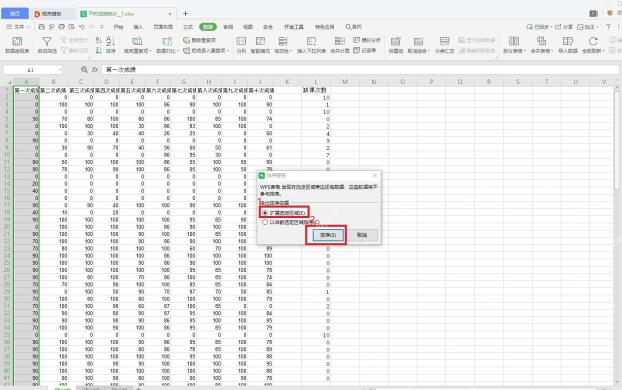Viewport: 622px width, 390px height.
Task: Click the Search (查找) command box
Action: (353, 27)
